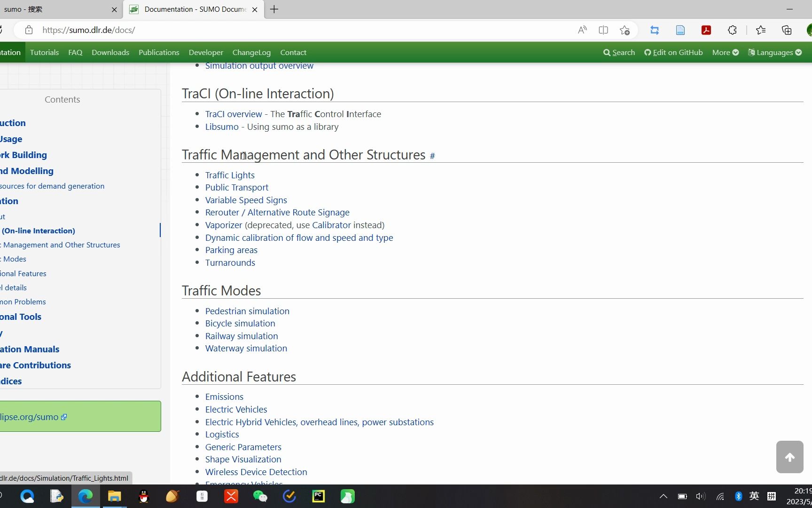This screenshot has width=812, height=508.
Task: Open the eclipse.org/sumo external link
Action: [x=33, y=417]
